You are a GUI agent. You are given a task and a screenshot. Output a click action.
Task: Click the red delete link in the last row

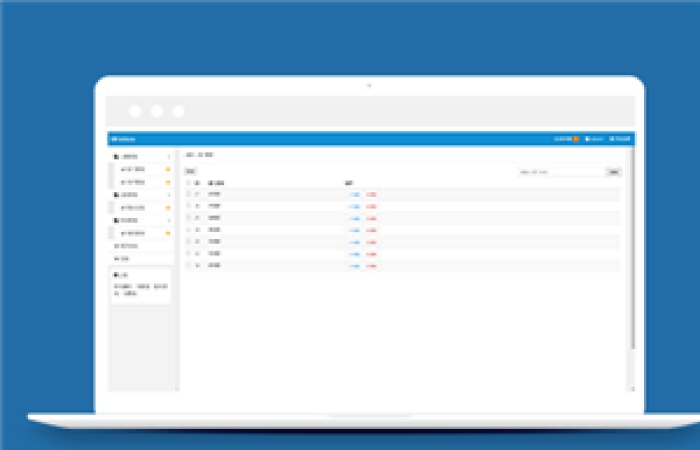point(371,266)
